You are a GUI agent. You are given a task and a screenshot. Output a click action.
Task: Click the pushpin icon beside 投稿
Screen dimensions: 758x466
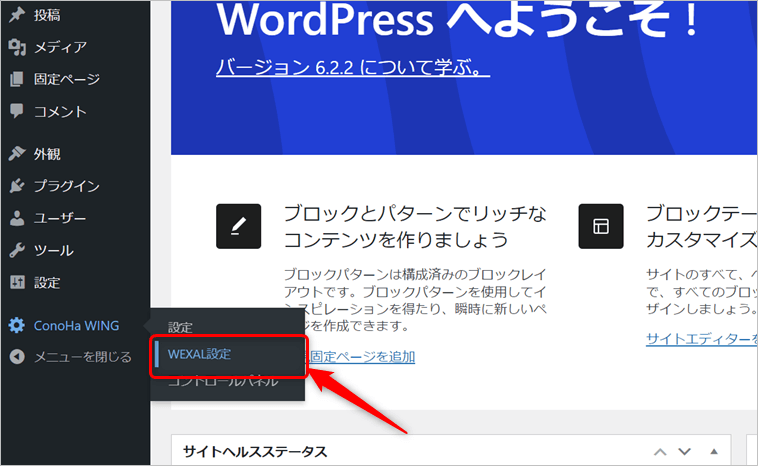tap(16, 15)
